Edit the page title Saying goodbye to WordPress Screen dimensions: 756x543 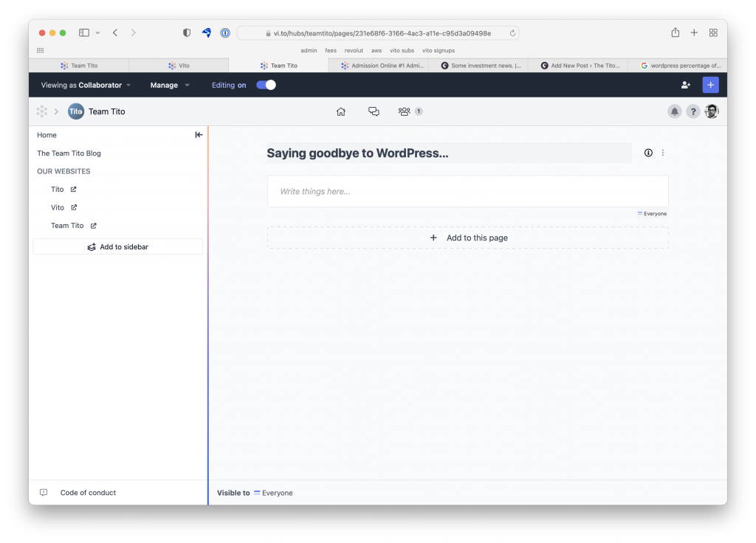pos(449,153)
